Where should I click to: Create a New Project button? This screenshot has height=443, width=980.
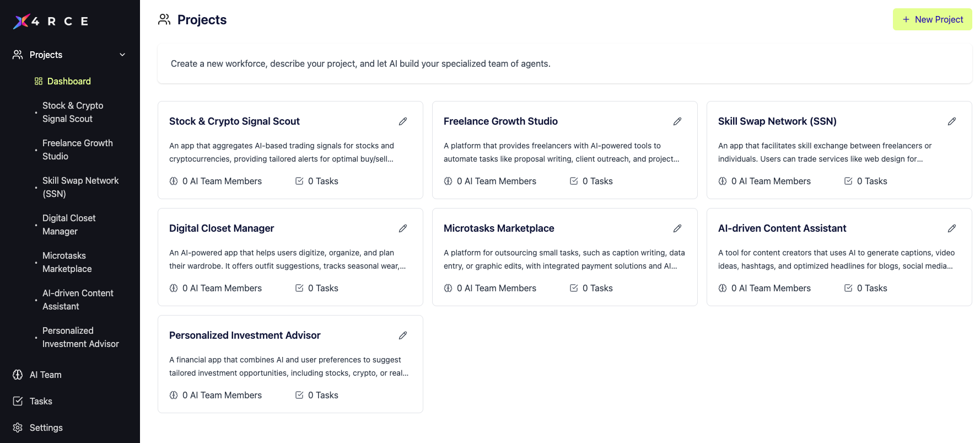(x=932, y=19)
